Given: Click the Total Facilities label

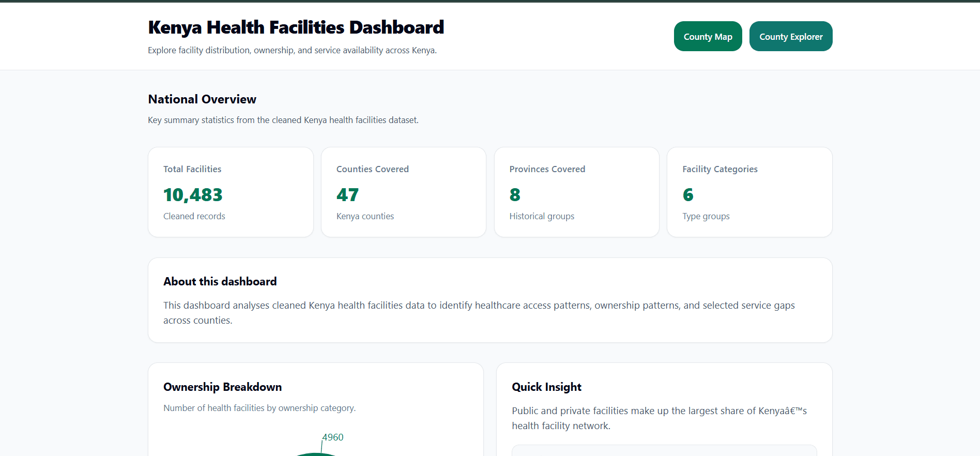Looking at the screenshot, I should (192, 169).
